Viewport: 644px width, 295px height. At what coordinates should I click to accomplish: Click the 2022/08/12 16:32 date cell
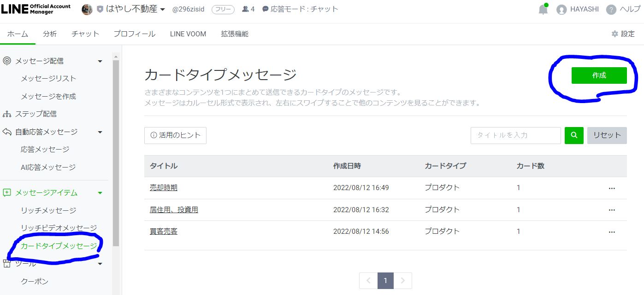coord(361,210)
